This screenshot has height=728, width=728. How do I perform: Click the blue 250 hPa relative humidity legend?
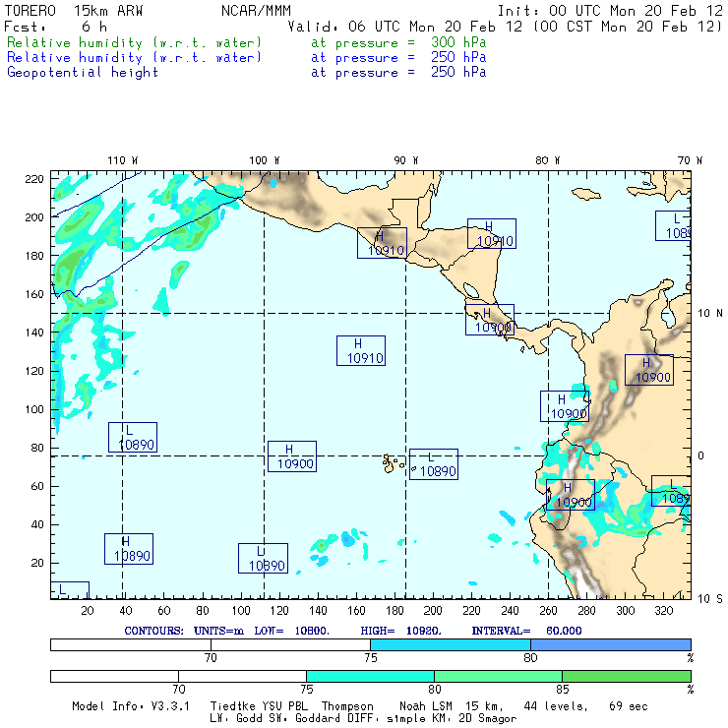pyautogui.click(x=135, y=57)
